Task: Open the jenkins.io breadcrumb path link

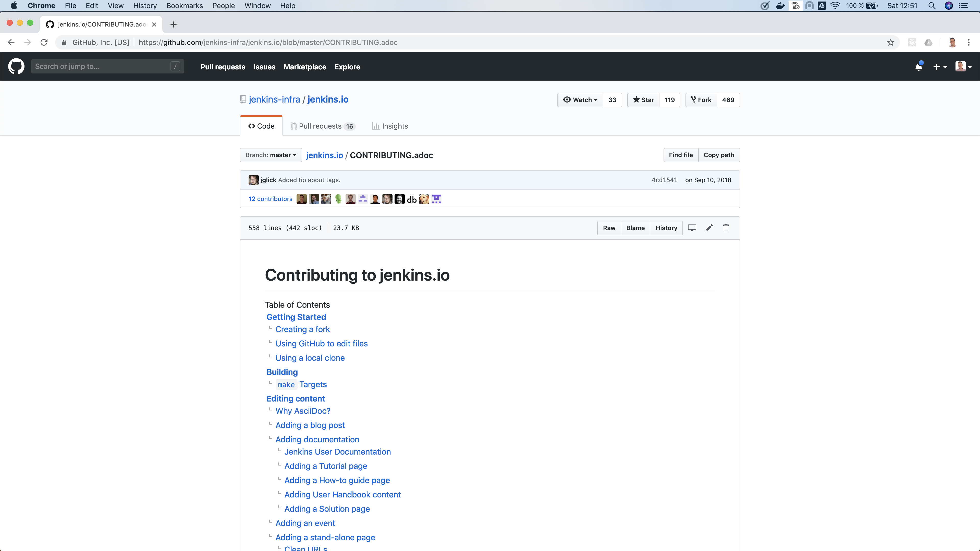Action: click(325, 156)
